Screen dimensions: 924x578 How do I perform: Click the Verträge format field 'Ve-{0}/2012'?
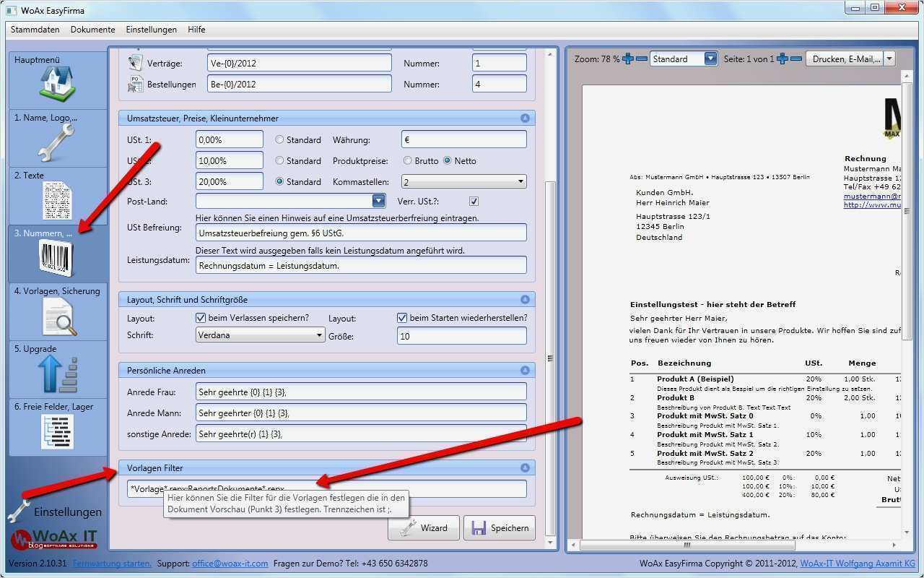pyautogui.click(x=300, y=63)
